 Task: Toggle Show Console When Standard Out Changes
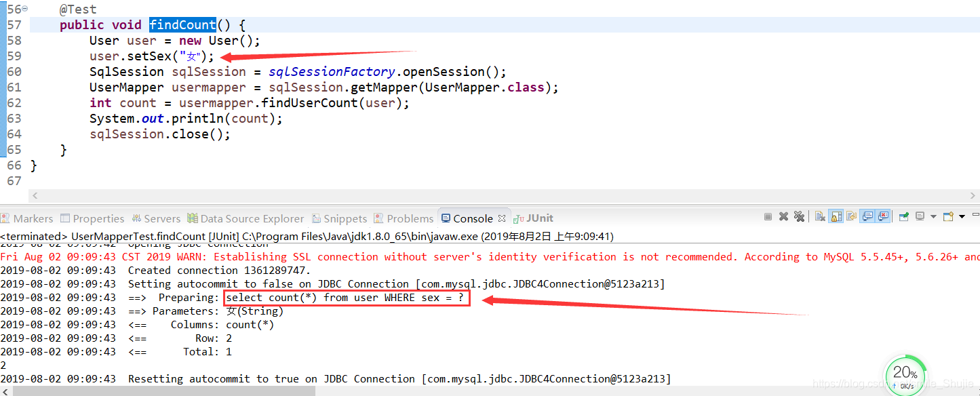[x=867, y=216]
